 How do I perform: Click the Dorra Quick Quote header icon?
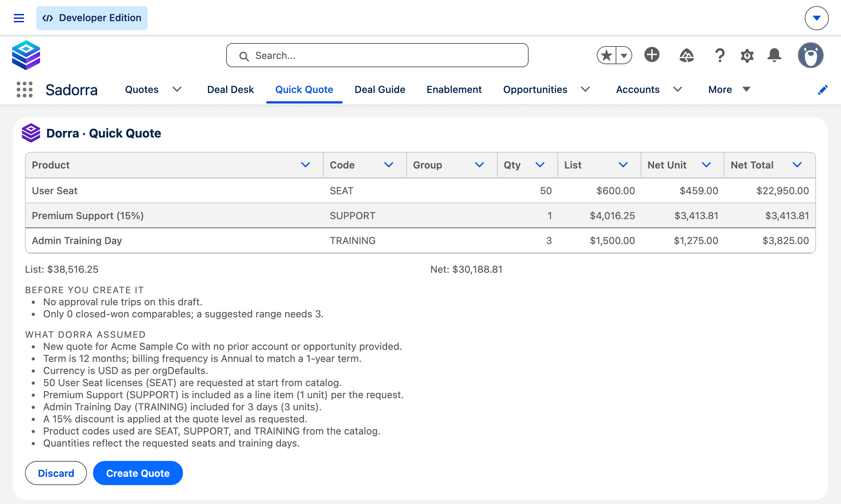click(31, 133)
